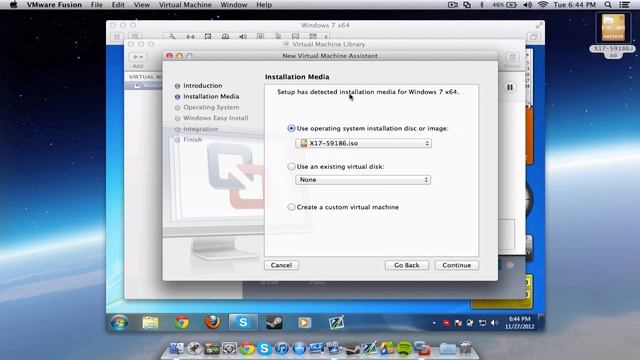Open Finder from the Mac dock
Viewport: 640px width, 360px height.
point(177,348)
